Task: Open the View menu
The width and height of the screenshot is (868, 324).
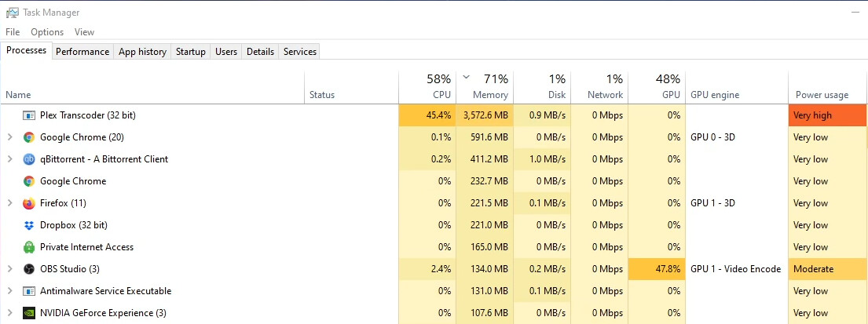Action: (x=84, y=32)
